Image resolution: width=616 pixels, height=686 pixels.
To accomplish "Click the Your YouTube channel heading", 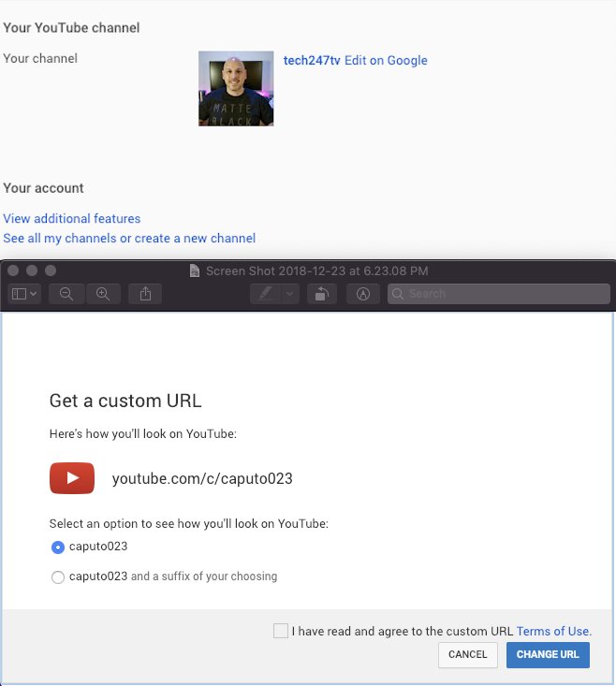I will 71,27.
